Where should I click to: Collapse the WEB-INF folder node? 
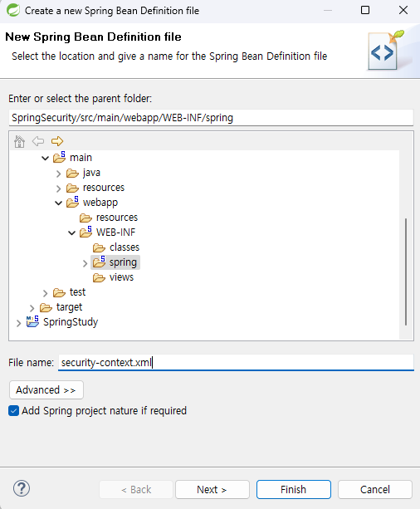pos(71,232)
